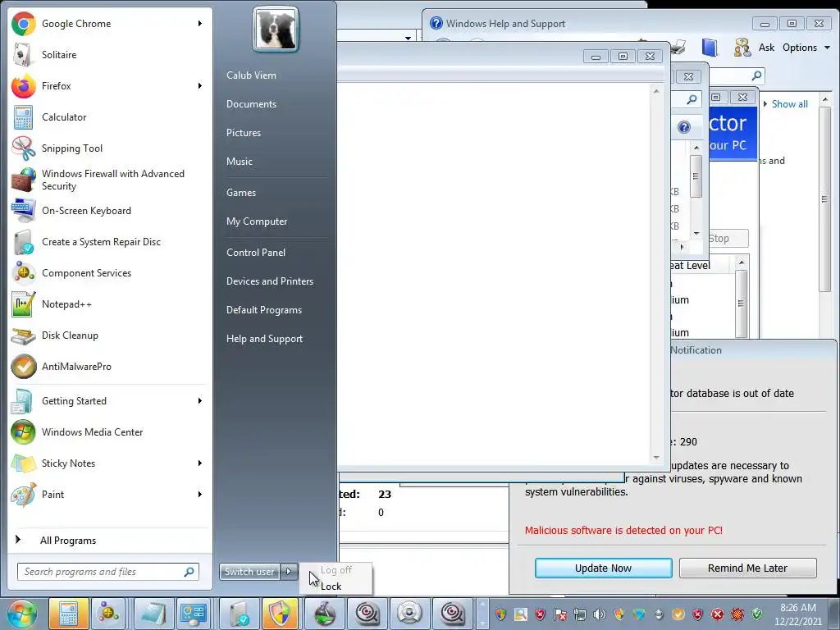
Task: Open Pictures from the Start menu
Action: point(243,133)
